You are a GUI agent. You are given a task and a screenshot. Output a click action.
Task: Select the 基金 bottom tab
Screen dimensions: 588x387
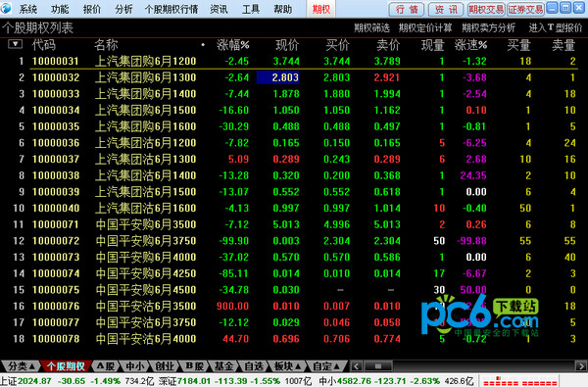223,366
